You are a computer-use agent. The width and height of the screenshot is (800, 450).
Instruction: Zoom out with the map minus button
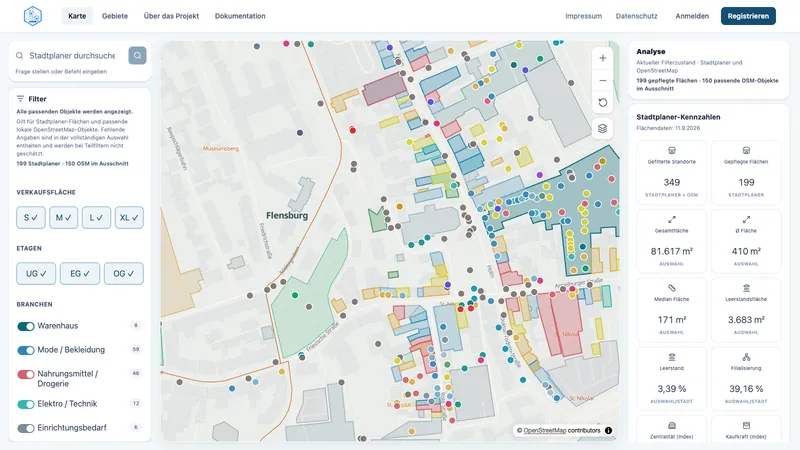(x=603, y=81)
